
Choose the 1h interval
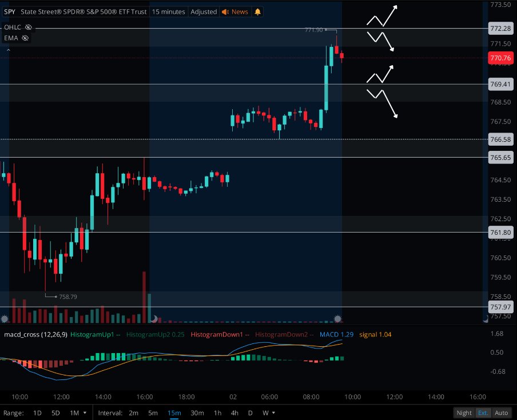[218, 413]
